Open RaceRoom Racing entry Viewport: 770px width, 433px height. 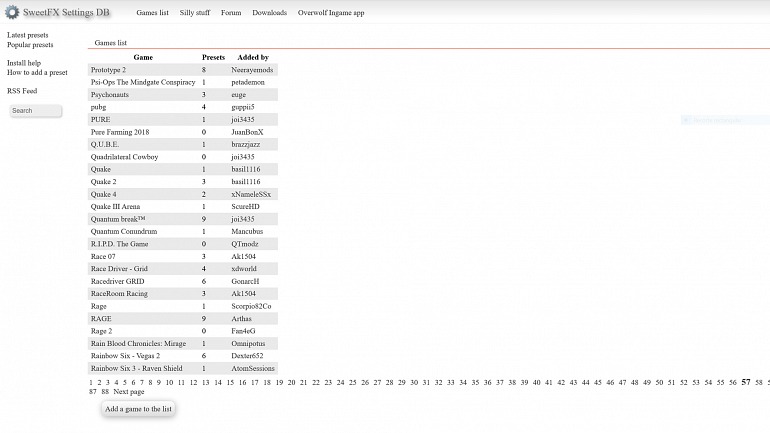(x=119, y=294)
